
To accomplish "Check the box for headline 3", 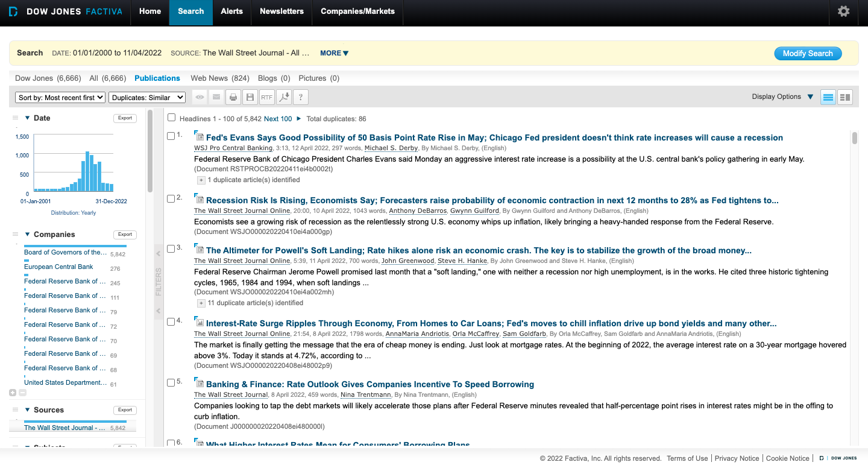I will point(171,248).
